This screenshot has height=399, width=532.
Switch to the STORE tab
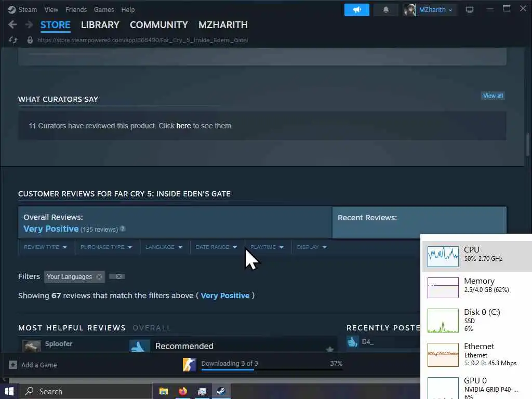click(x=55, y=25)
